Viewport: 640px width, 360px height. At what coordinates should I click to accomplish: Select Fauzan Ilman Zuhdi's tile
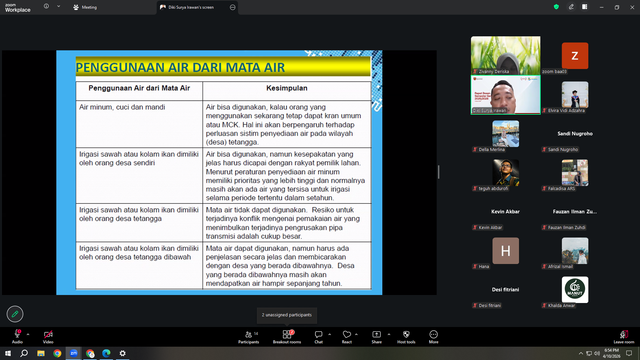pyautogui.click(x=575, y=211)
